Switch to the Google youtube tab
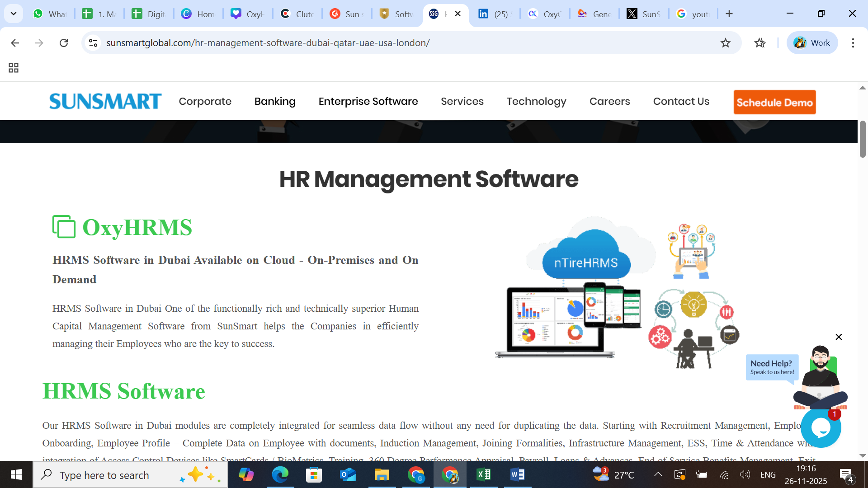868x488 pixels. pos(693,14)
